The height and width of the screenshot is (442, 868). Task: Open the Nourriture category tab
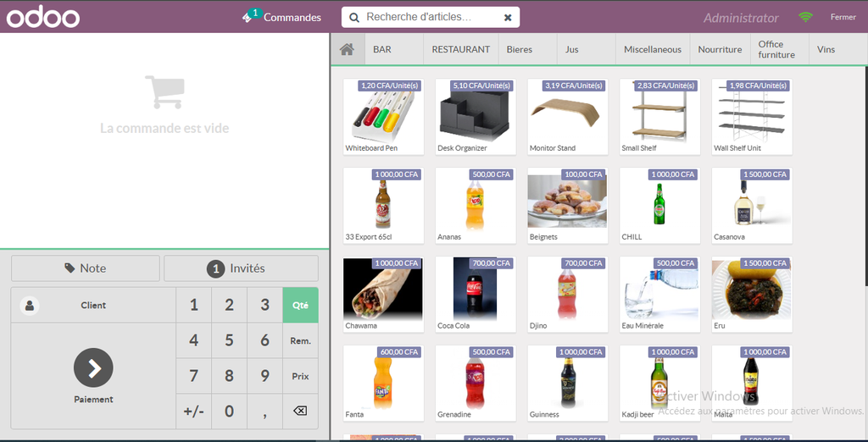click(721, 49)
